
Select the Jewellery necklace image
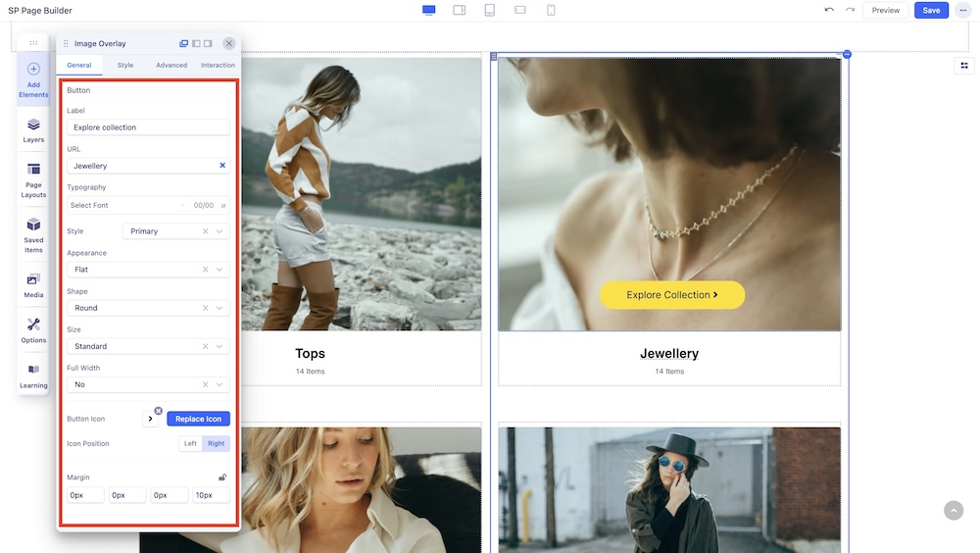click(x=669, y=194)
